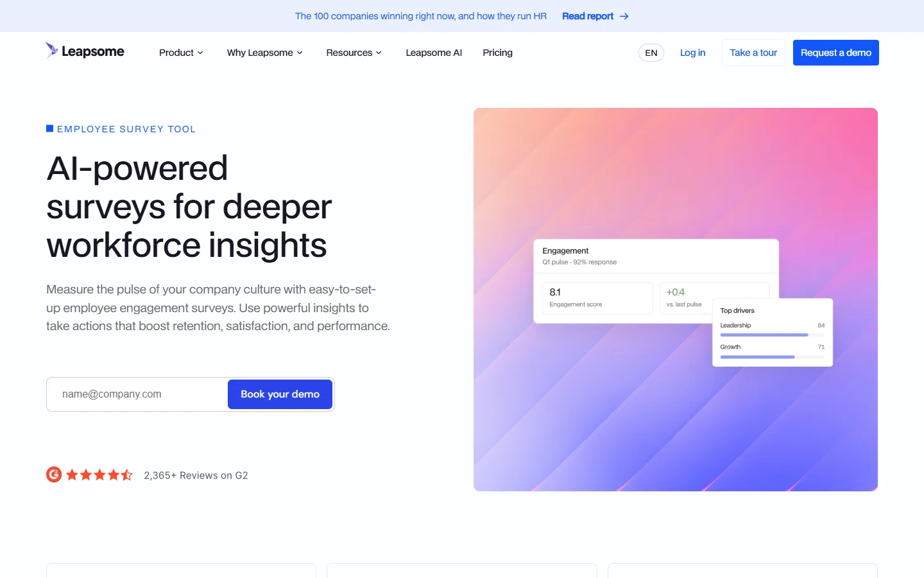Open the Pricing page

(498, 53)
